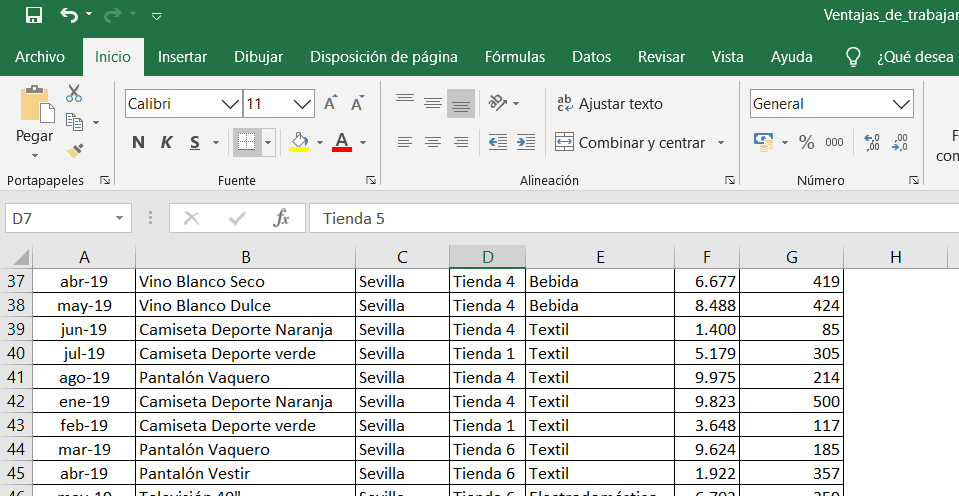Image resolution: width=959 pixels, height=496 pixels.
Task: Click the Decrease Indent icon
Action: [498, 143]
